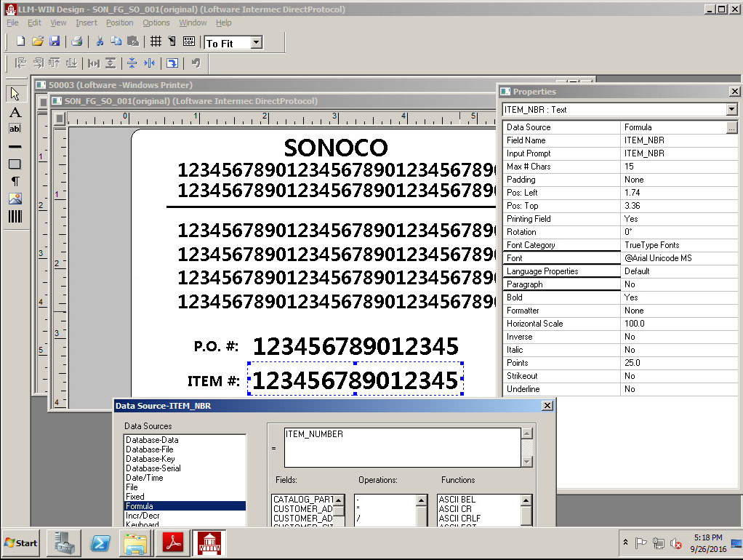The height and width of the screenshot is (560, 743).
Task: Open PowerShell from the taskbar
Action: (100, 543)
